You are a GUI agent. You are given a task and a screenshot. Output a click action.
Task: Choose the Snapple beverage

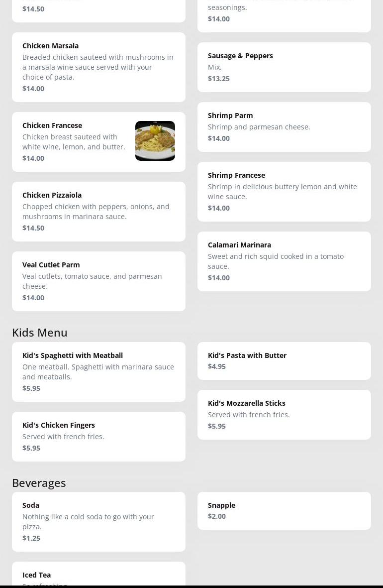point(284,511)
